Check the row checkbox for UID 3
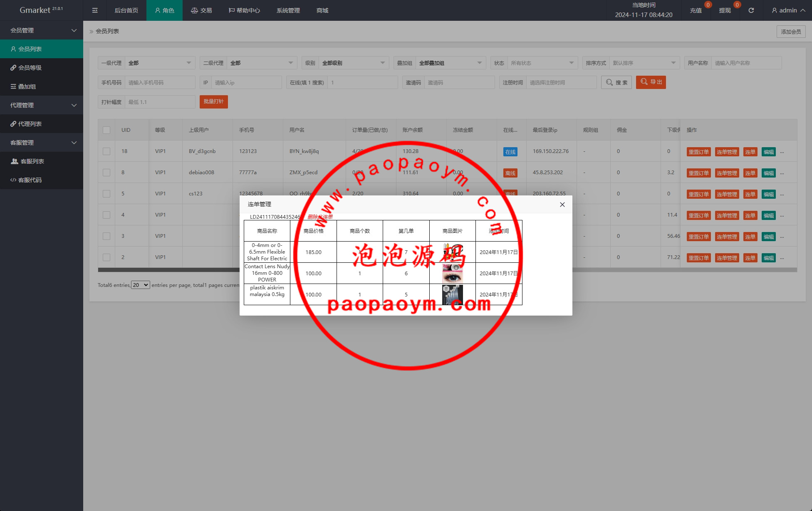The width and height of the screenshot is (812, 511). tap(106, 236)
